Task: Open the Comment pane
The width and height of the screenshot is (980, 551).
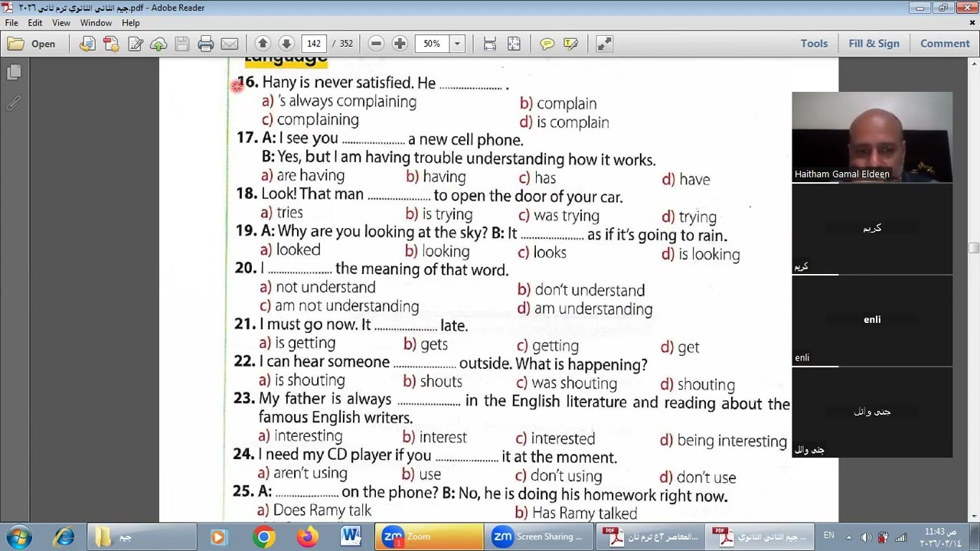Action: coord(945,44)
